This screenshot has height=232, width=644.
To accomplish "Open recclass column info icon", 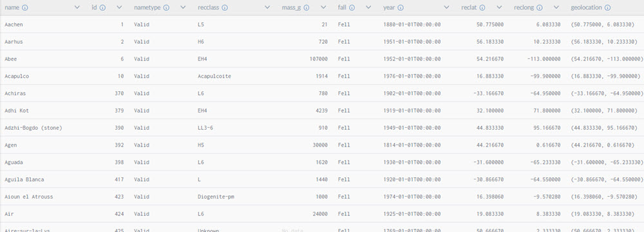I will [225, 8].
